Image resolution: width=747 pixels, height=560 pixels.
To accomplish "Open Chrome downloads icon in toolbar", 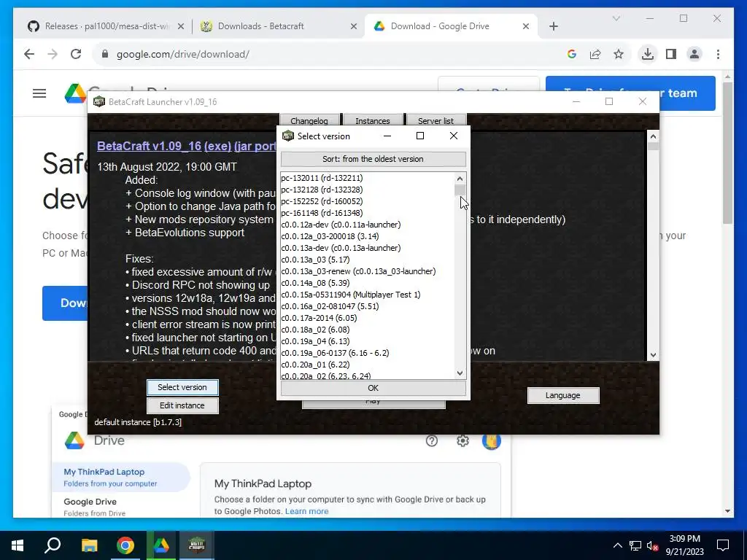I will 648,54.
